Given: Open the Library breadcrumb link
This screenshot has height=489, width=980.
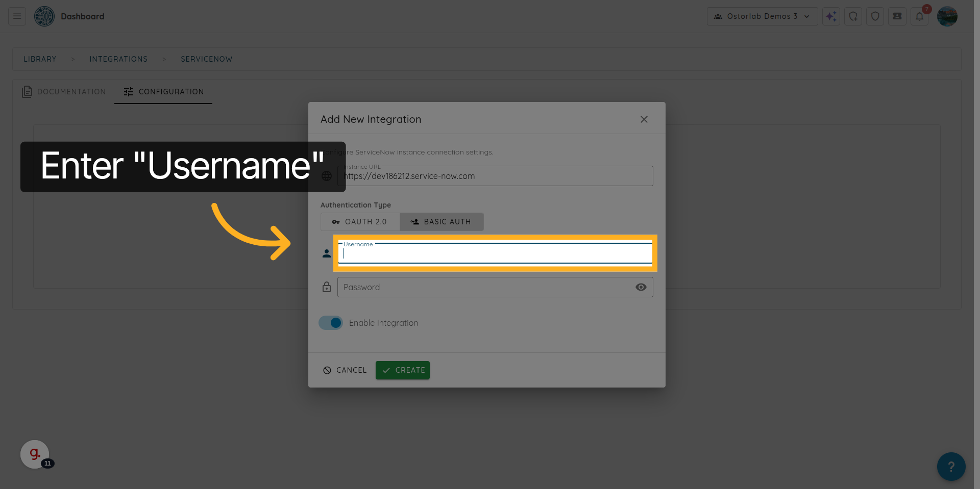Looking at the screenshot, I should click(40, 59).
